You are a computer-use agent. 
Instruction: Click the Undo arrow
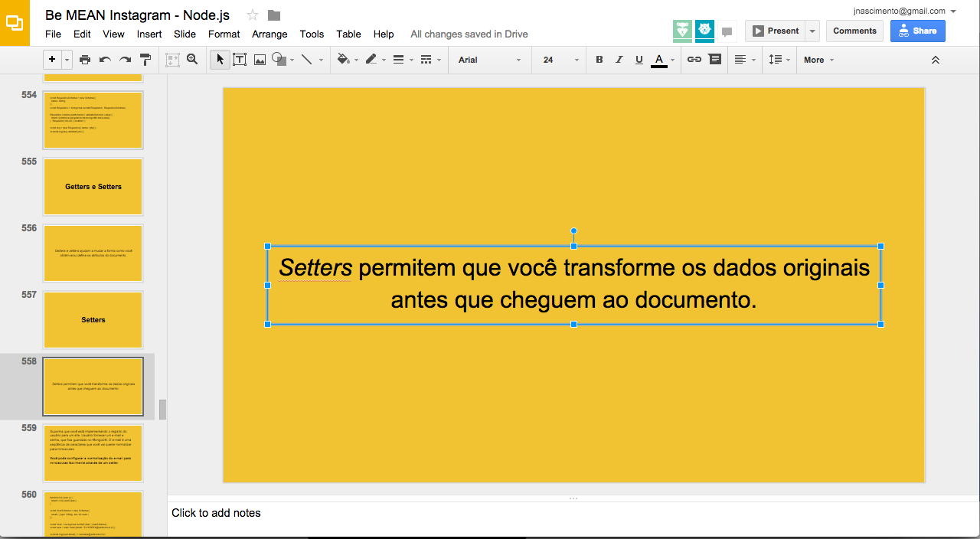tap(105, 60)
